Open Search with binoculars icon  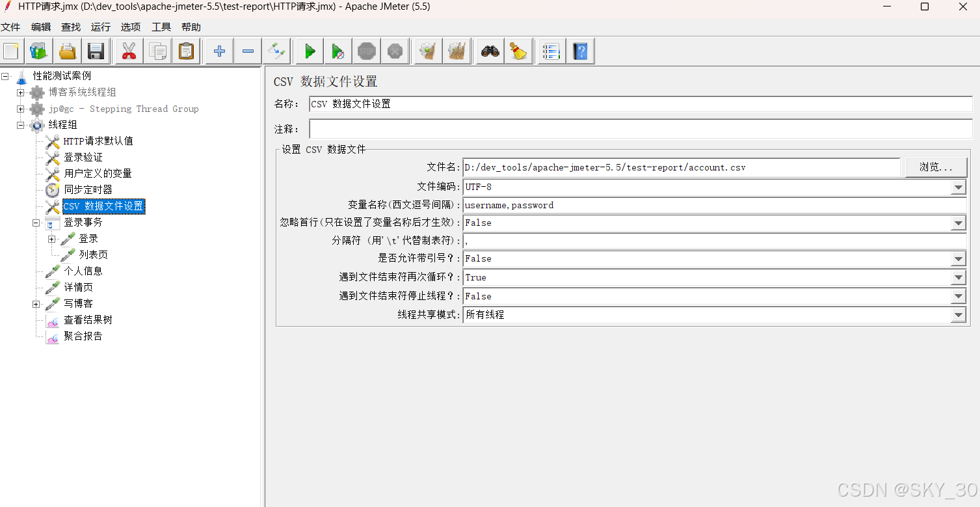click(x=490, y=51)
